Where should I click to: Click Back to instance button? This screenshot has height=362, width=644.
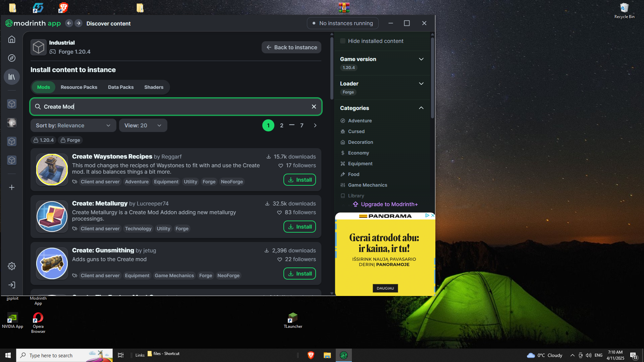pos(291,47)
